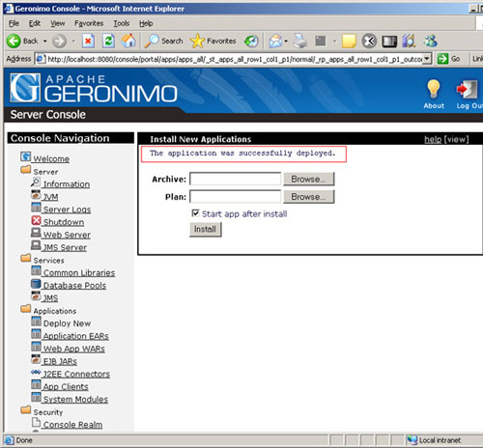The image size is (483, 448).
Task: Click the Shutdown red X icon
Action: (x=36, y=220)
